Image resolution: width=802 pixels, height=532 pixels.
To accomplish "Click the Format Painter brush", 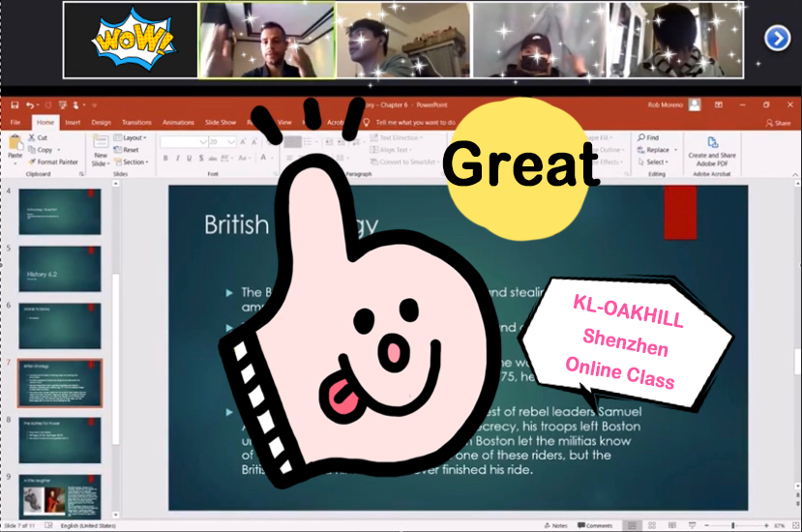I will (32, 162).
